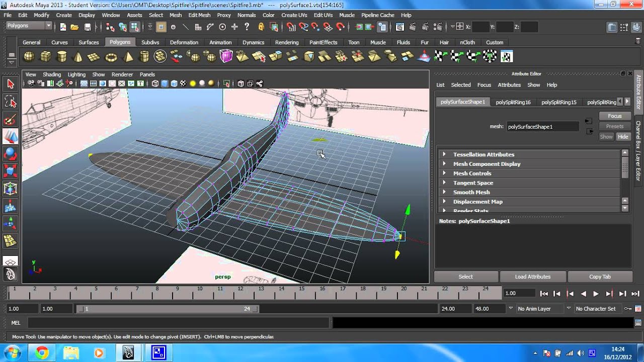Screen dimensions: 644x362
Task: Click the New scene icon
Action: click(62, 27)
